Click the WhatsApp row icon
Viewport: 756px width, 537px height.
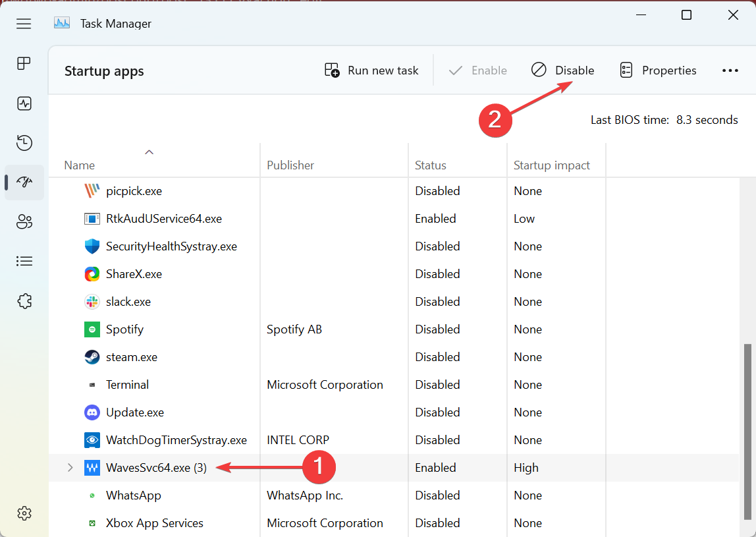(x=92, y=495)
